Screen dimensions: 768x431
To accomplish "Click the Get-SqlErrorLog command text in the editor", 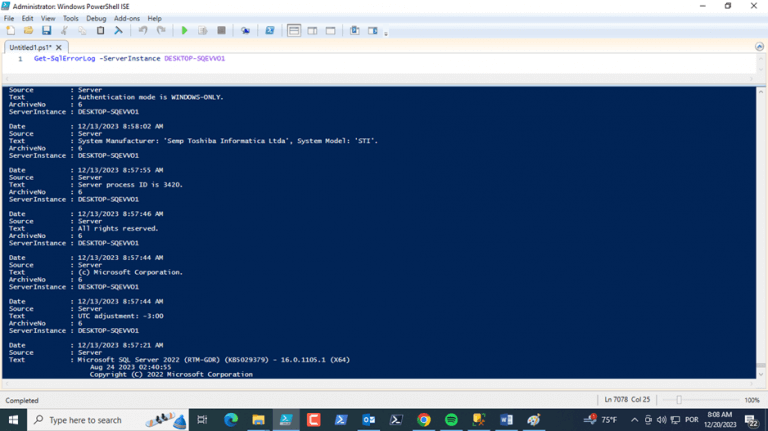I will point(65,58).
